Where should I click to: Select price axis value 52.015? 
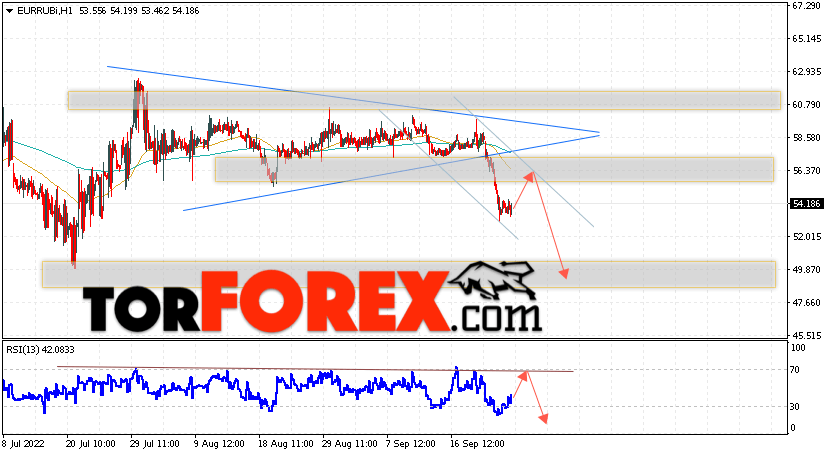(806, 236)
